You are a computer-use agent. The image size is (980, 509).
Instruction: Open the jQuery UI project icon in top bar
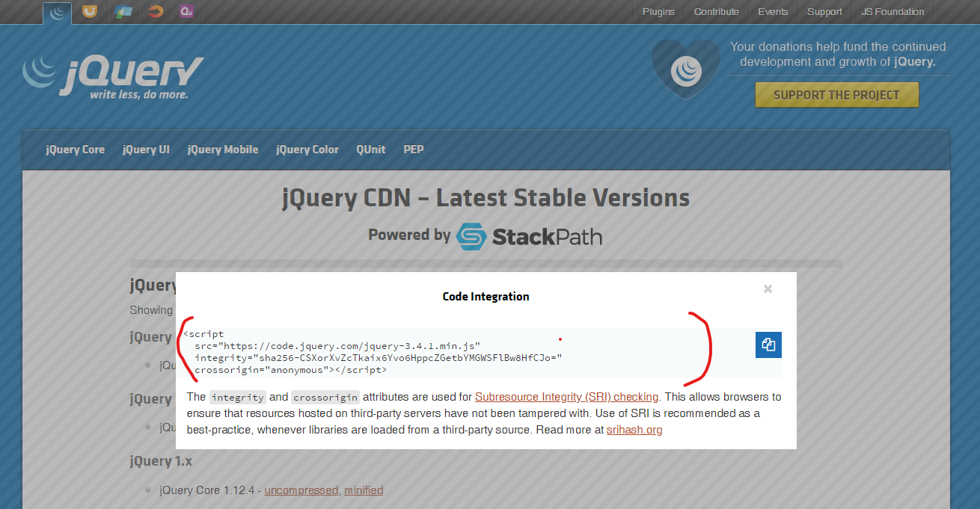tap(89, 11)
